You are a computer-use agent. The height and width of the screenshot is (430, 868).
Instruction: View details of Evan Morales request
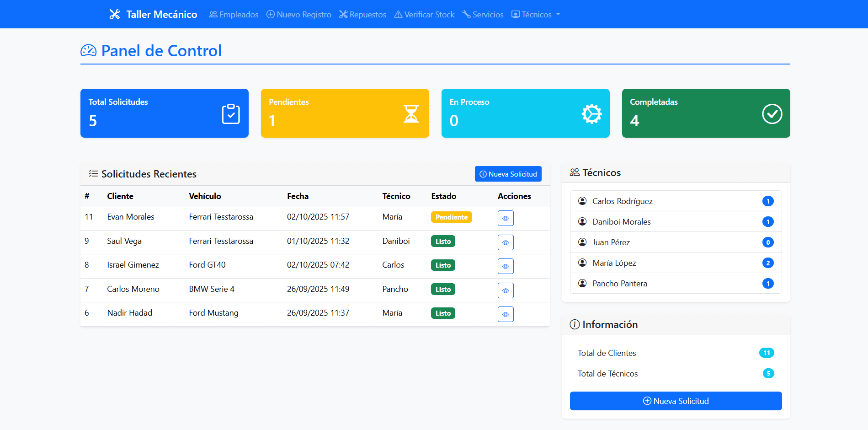click(506, 218)
